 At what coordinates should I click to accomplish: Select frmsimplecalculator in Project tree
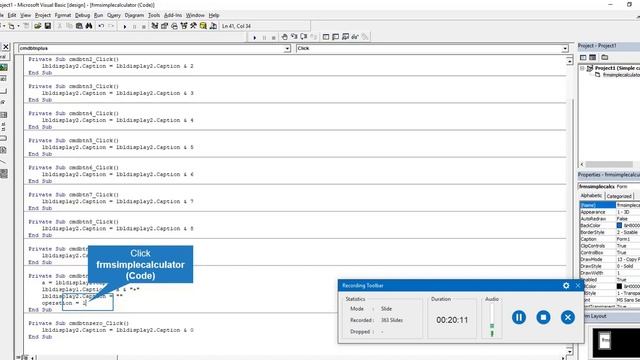click(620, 75)
